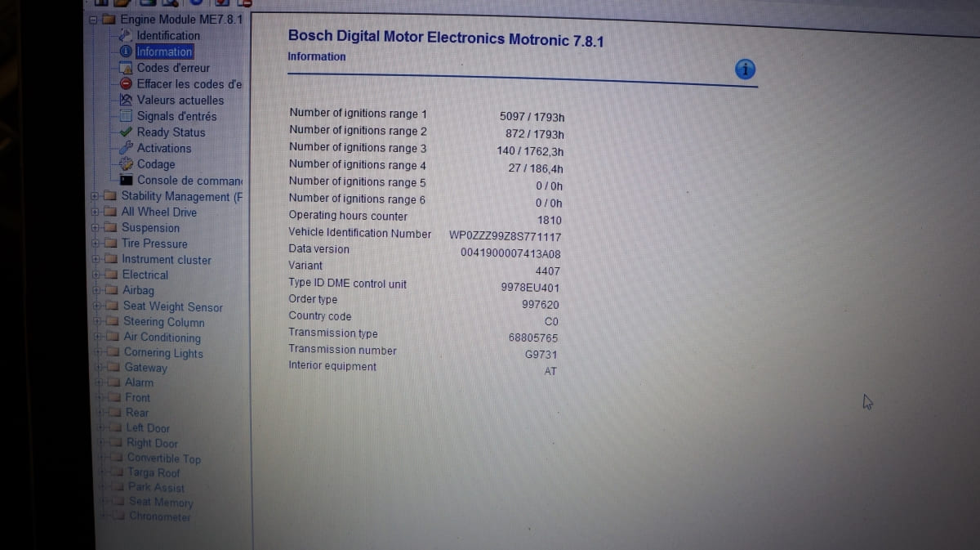Screen dimensions: 980x550
Task: Expand the Stability Management folder
Action: [96, 196]
